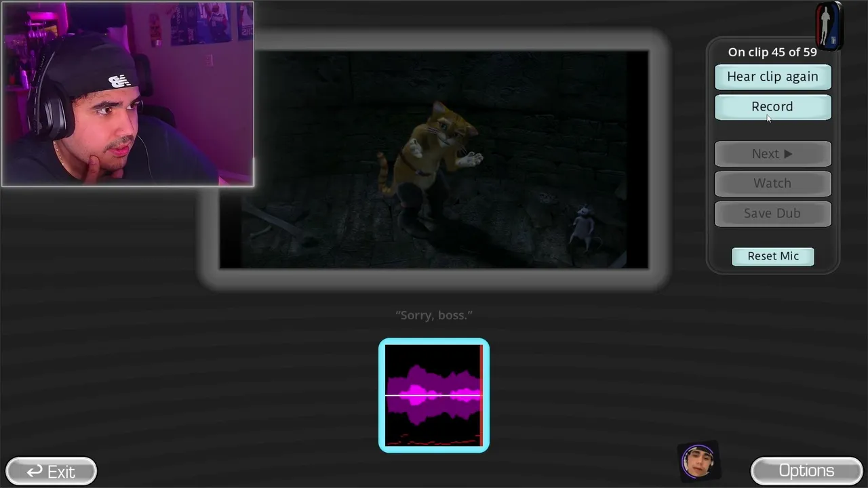Reset the microphone with Reset Mic
Screen dimensions: 868x488
point(773,256)
